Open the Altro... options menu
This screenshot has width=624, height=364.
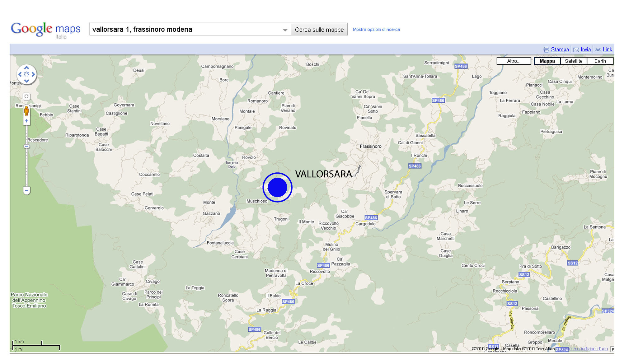(x=514, y=61)
